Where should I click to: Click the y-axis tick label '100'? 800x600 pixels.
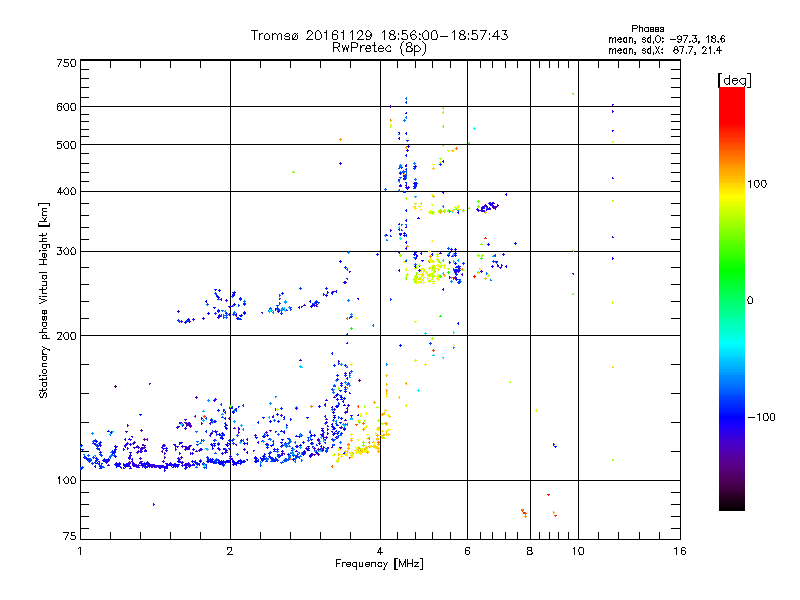66,481
